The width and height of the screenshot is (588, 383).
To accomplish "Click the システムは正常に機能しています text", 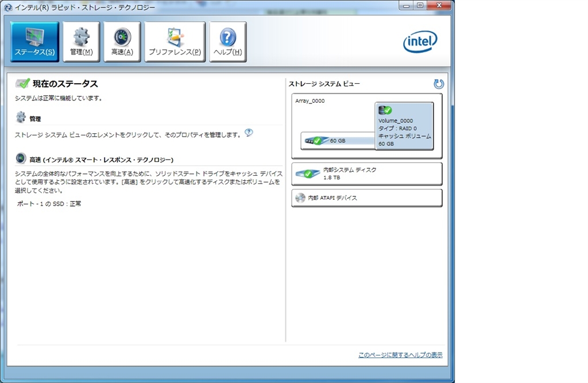I will pos(58,98).
